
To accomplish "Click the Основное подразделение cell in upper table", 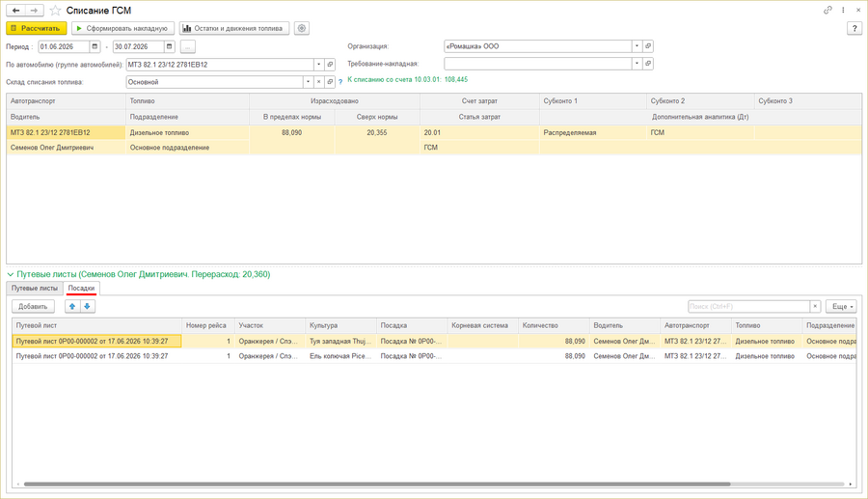I will [187, 148].
